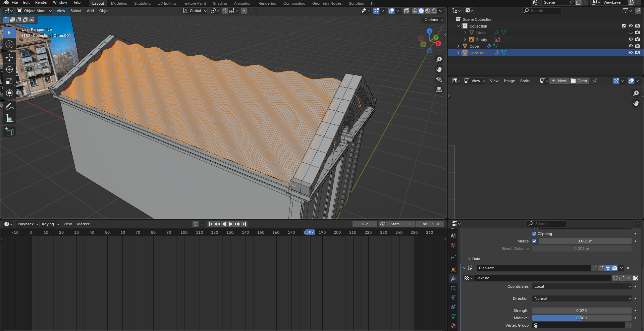Hide Cube.001 in viewport using eye icon

[631, 53]
